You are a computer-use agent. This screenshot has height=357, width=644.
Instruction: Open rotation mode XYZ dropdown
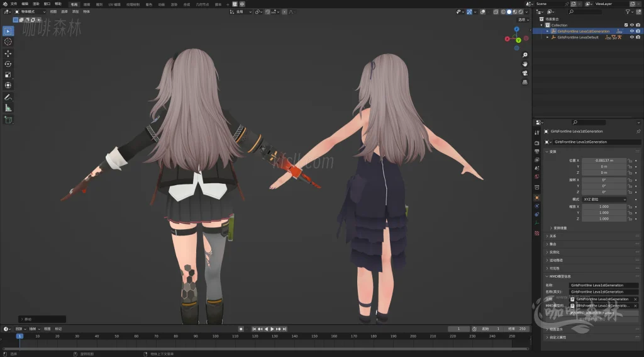(604, 200)
